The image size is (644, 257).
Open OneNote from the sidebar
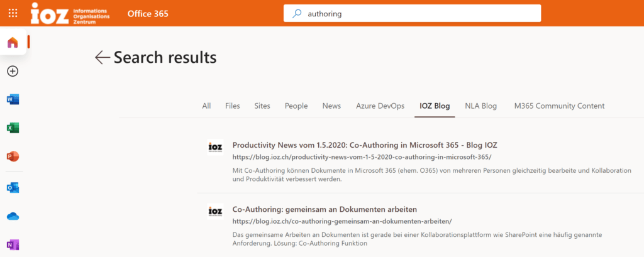[x=13, y=244]
